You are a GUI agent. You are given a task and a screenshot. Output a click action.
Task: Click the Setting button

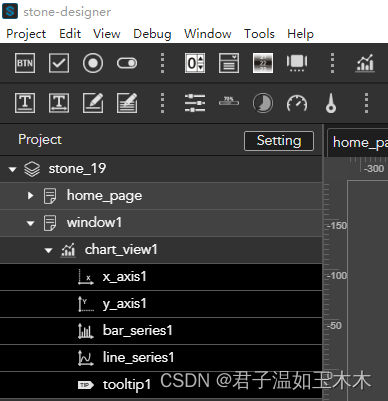[279, 141]
